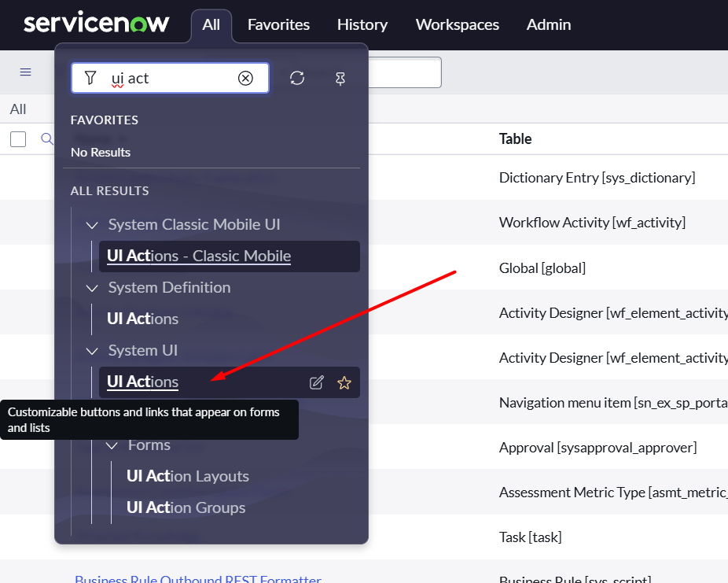
Task: Click the 'ui act' filter input field
Action: coord(170,78)
